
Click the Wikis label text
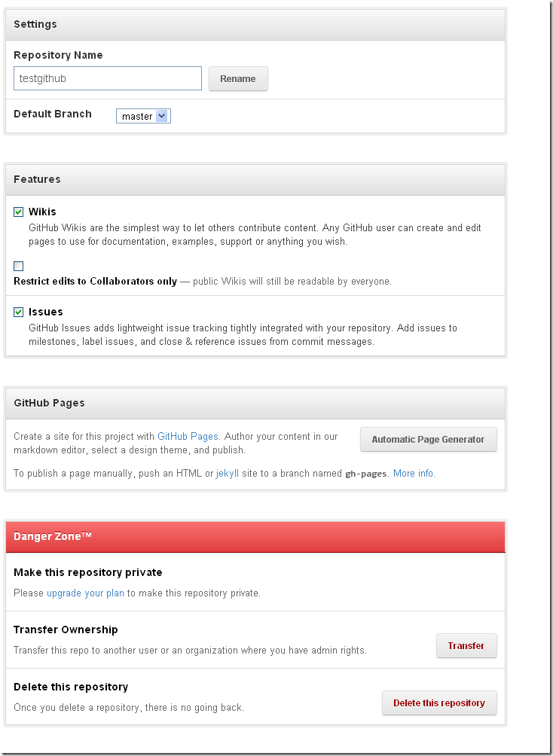coord(42,212)
